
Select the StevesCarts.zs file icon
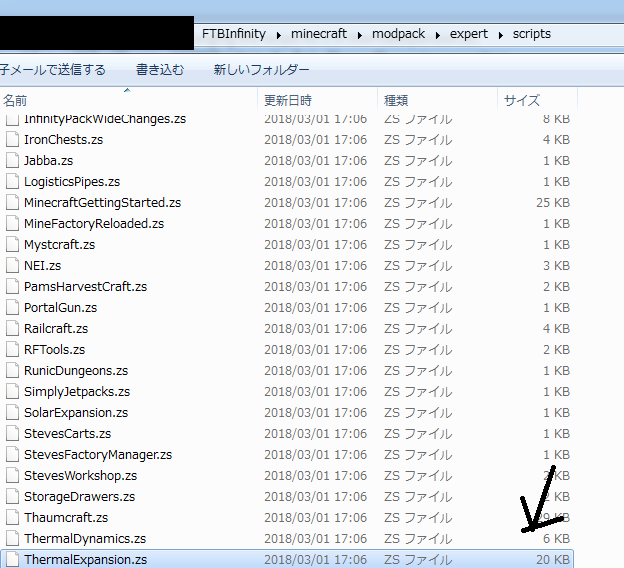[12, 433]
